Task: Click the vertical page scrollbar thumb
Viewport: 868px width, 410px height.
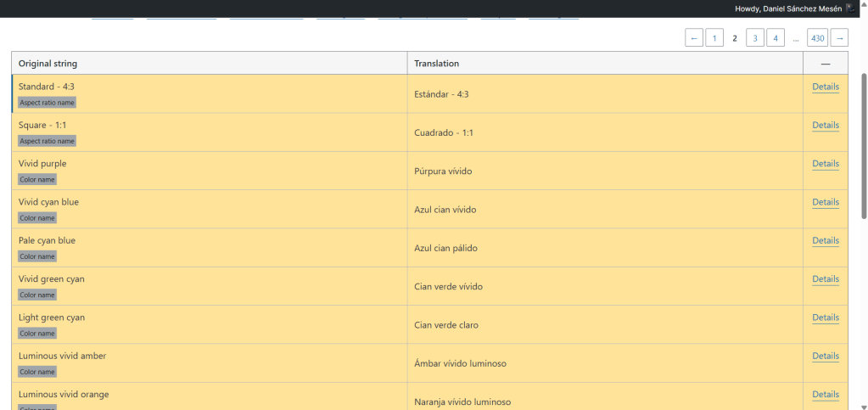Action: (864, 144)
